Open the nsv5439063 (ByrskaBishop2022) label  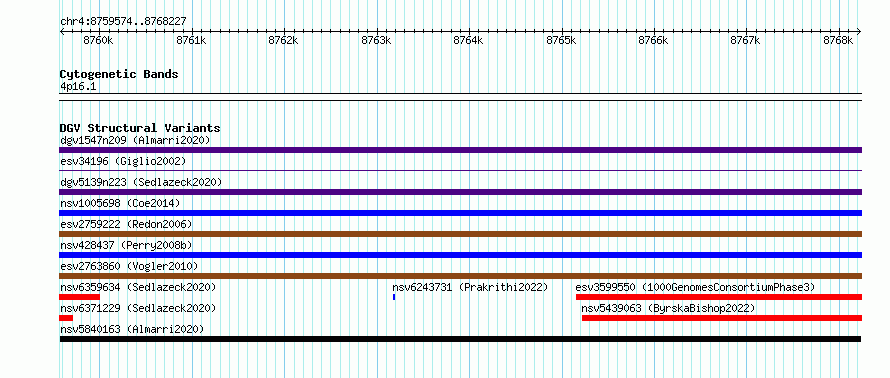668,308
